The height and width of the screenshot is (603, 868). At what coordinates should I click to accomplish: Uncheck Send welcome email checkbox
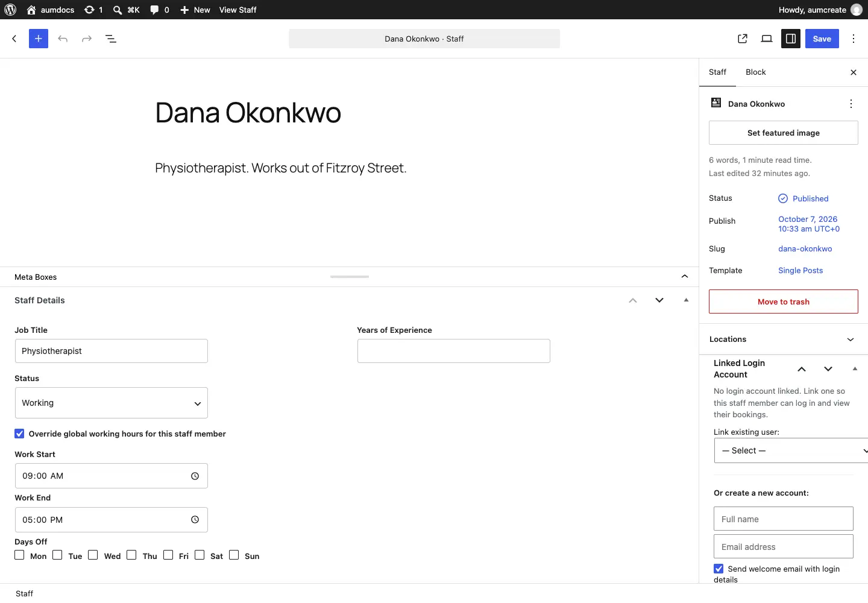pyautogui.click(x=719, y=569)
